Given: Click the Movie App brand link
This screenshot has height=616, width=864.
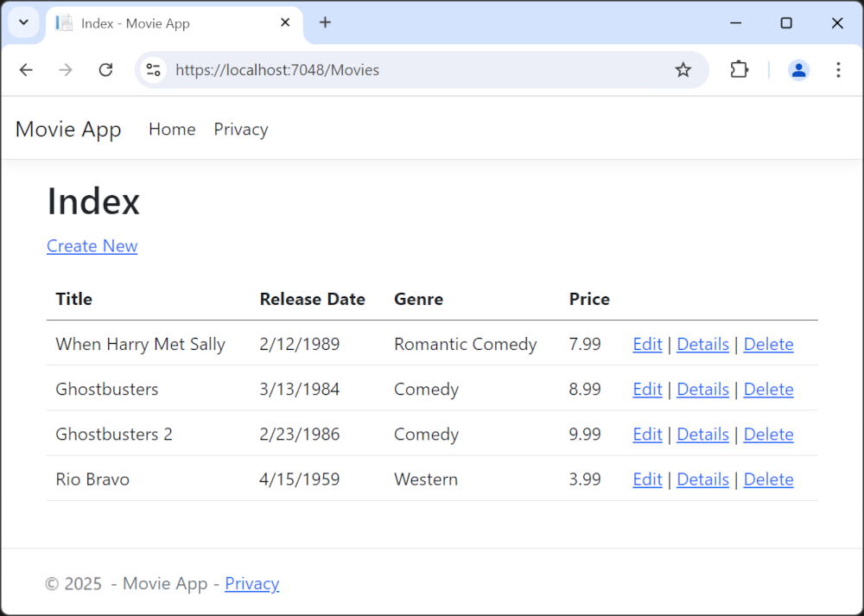Looking at the screenshot, I should tap(68, 129).
